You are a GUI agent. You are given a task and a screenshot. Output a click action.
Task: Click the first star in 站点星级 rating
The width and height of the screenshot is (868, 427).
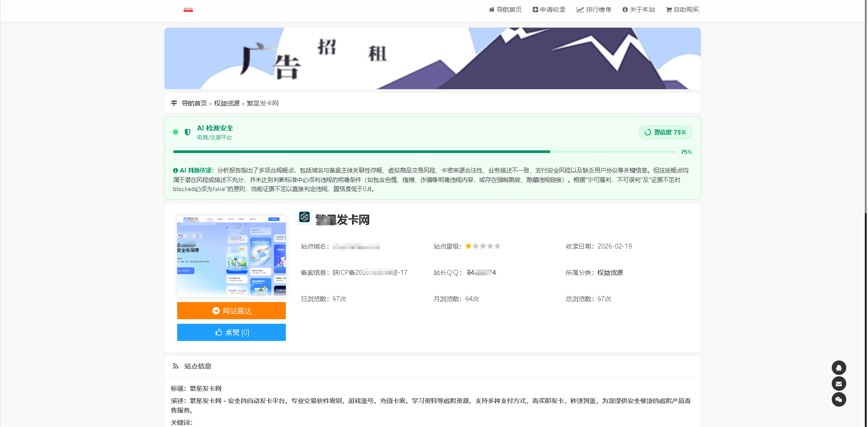coord(468,246)
